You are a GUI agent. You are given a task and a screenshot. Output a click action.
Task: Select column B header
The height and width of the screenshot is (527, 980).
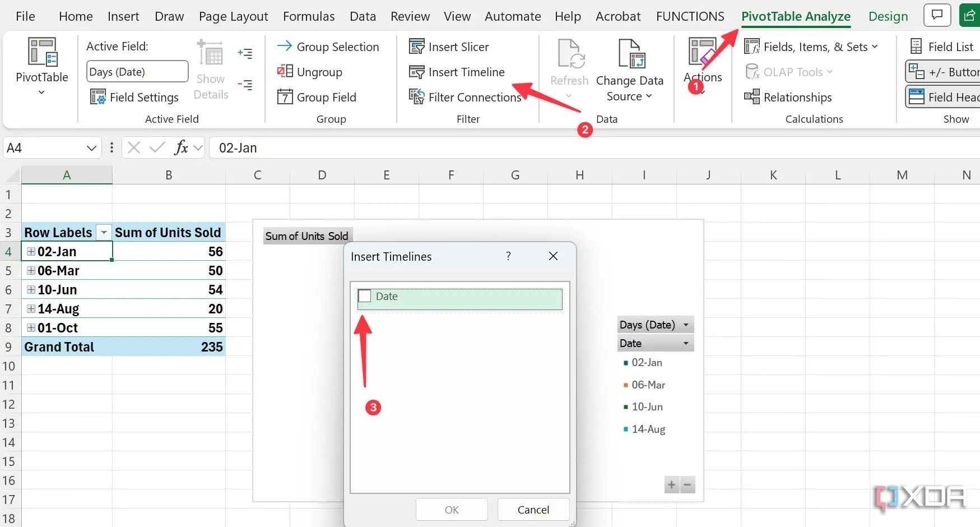click(x=169, y=175)
